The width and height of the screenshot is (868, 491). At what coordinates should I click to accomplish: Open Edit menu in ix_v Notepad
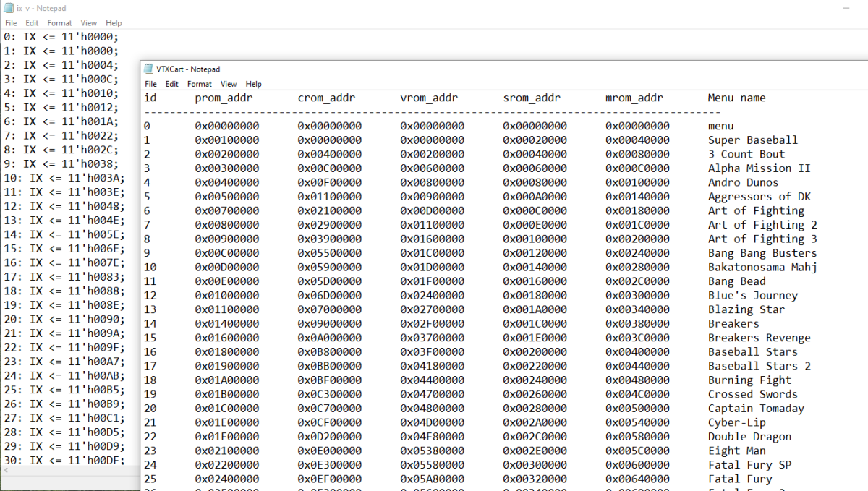(32, 23)
